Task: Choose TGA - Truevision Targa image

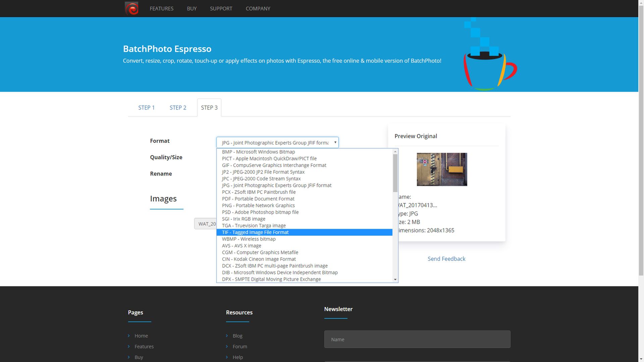Action: tap(305, 226)
